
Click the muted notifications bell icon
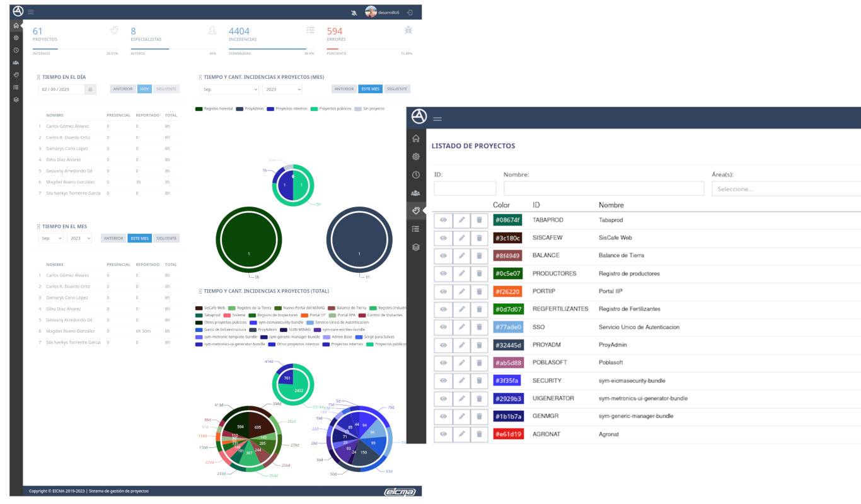pyautogui.click(x=354, y=13)
